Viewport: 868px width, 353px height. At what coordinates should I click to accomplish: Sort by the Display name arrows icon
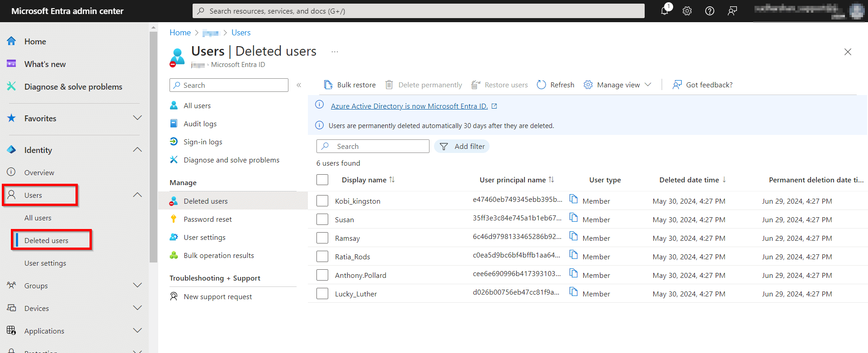click(x=392, y=180)
